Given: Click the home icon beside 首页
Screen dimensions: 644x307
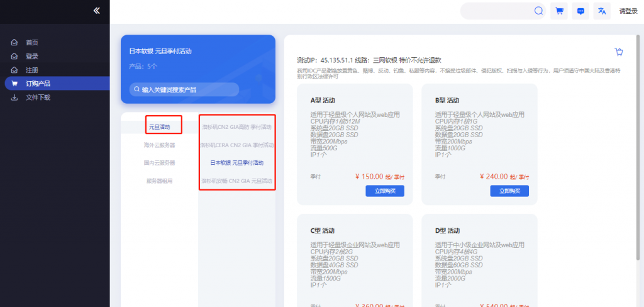Looking at the screenshot, I should [x=14, y=42].
